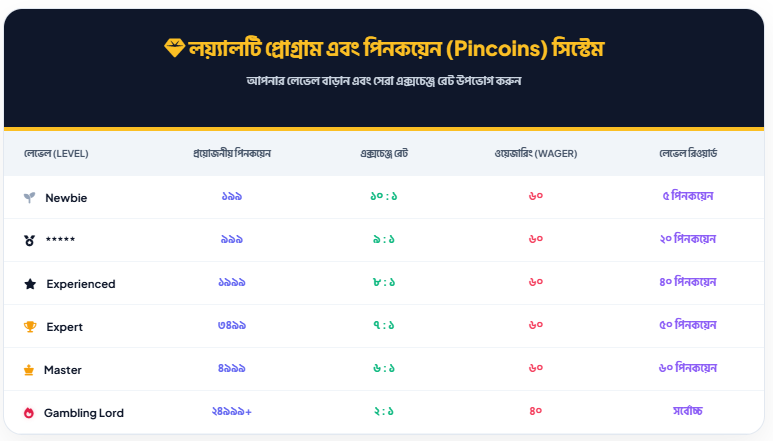This screenshot has height=441, width=773.
Task: Click the sprout icon beside Newbie
Action: pyautogui.click(x=29, y=198)
